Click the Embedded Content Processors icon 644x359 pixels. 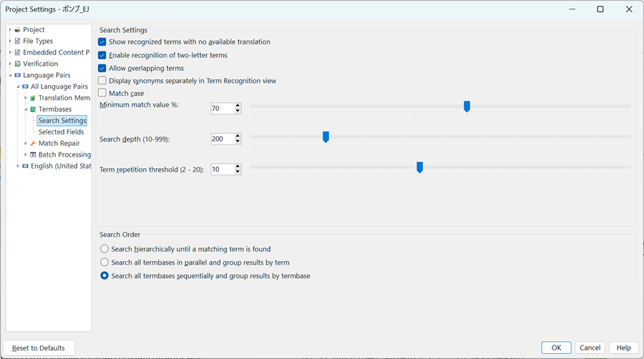[17, 52]
